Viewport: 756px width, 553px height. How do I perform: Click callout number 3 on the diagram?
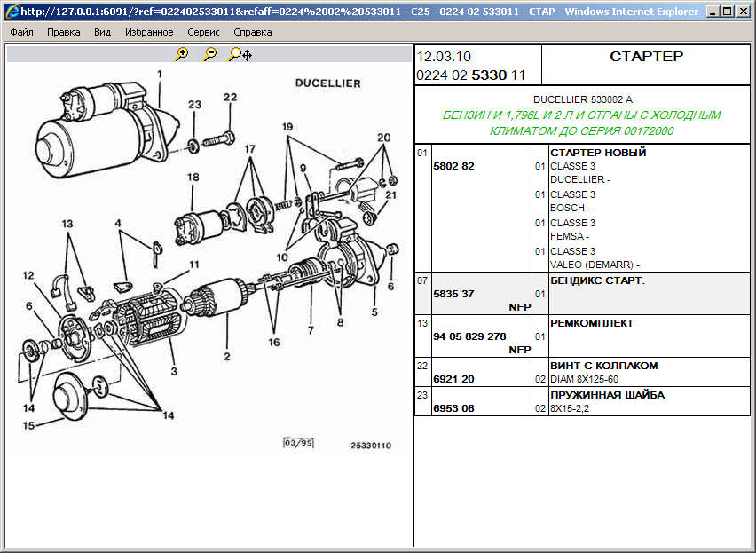coord(174,371)
